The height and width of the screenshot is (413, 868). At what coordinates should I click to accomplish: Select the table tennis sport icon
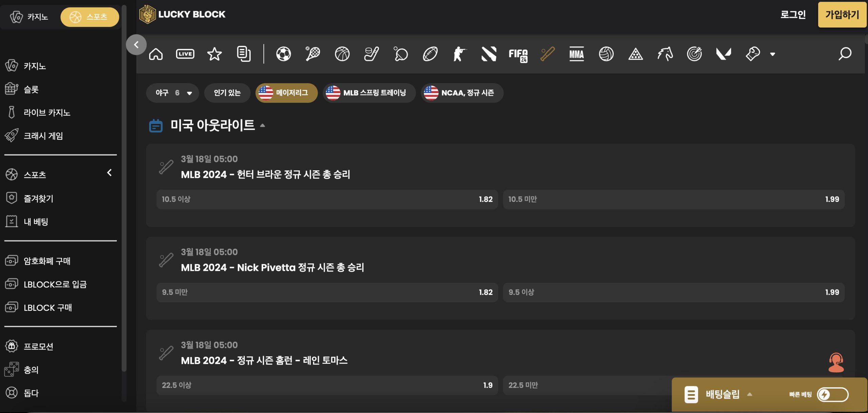click(401, 54)
